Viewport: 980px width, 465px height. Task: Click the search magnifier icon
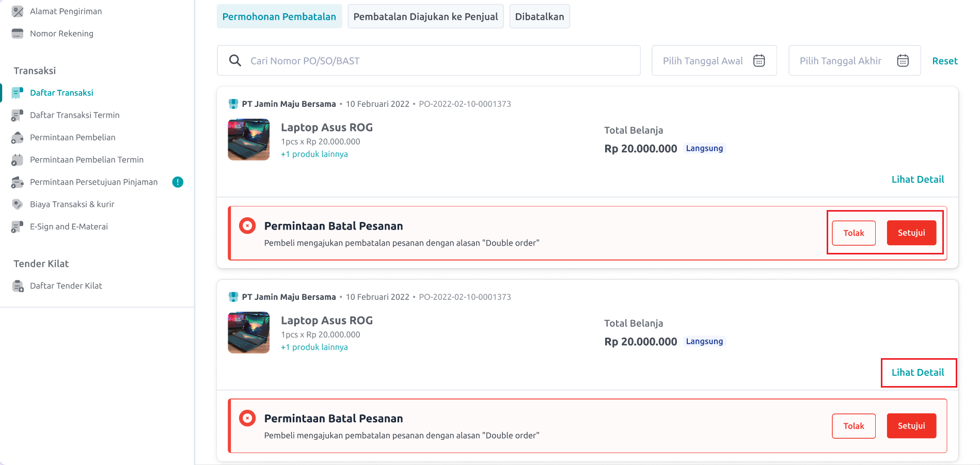[x=235, y=60]
